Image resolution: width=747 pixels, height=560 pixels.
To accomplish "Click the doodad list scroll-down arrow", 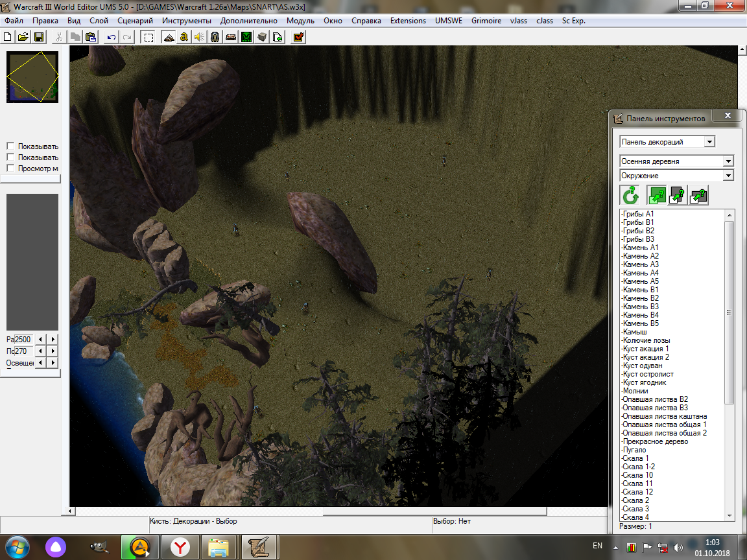I will point(729,516).
